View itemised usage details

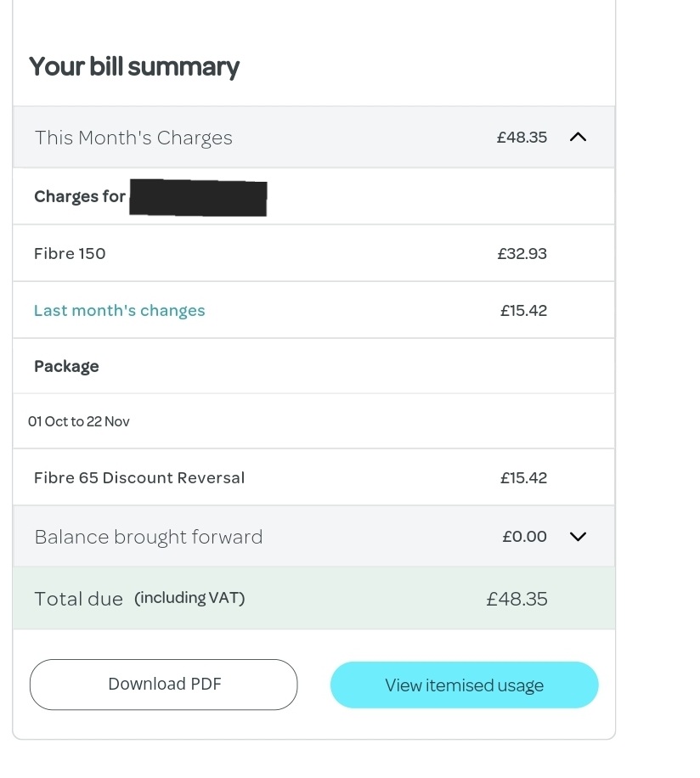(464, 685)
